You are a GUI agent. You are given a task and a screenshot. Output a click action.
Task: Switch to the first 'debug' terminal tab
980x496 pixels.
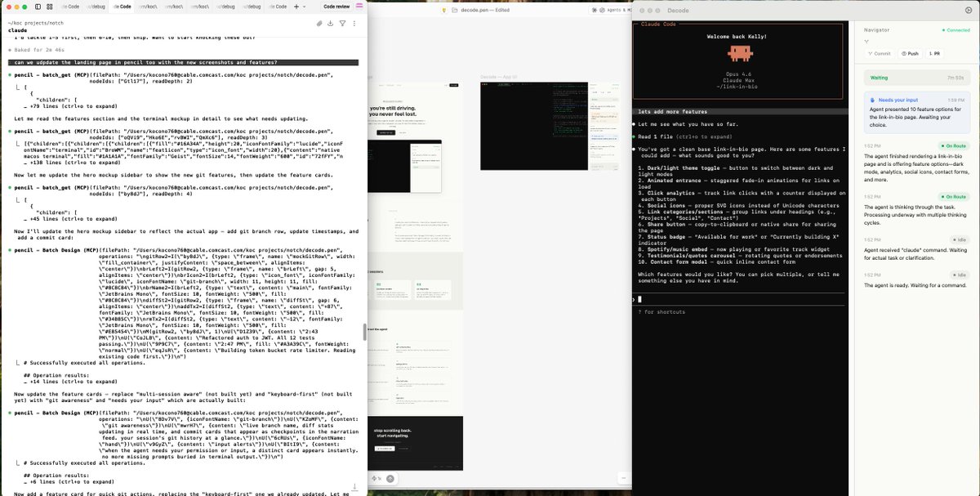pos(96,6)
